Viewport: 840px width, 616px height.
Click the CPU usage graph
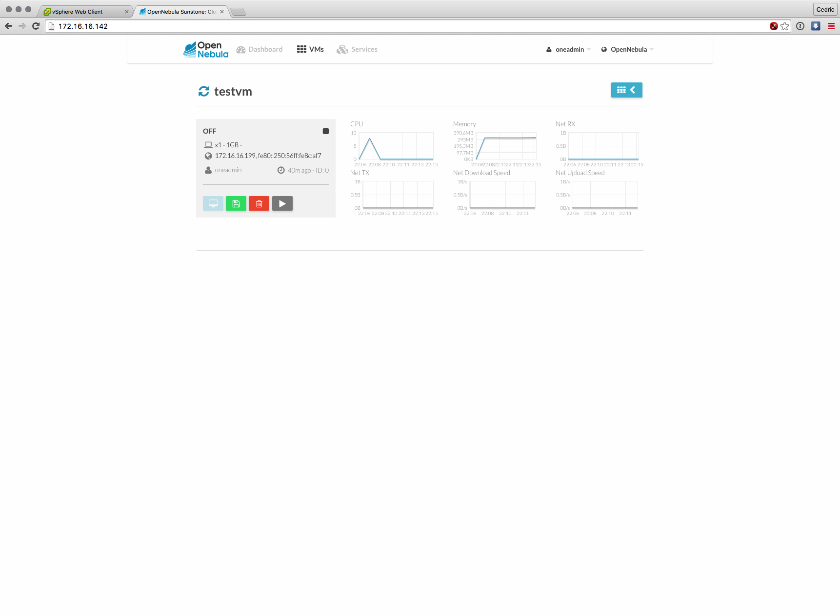[x=396, y=146]
